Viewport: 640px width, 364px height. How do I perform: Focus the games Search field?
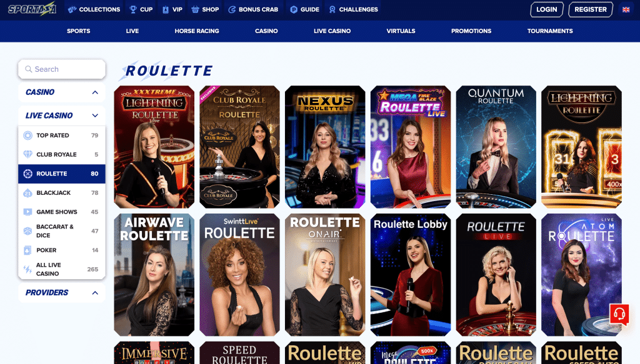tap(62, 69)
